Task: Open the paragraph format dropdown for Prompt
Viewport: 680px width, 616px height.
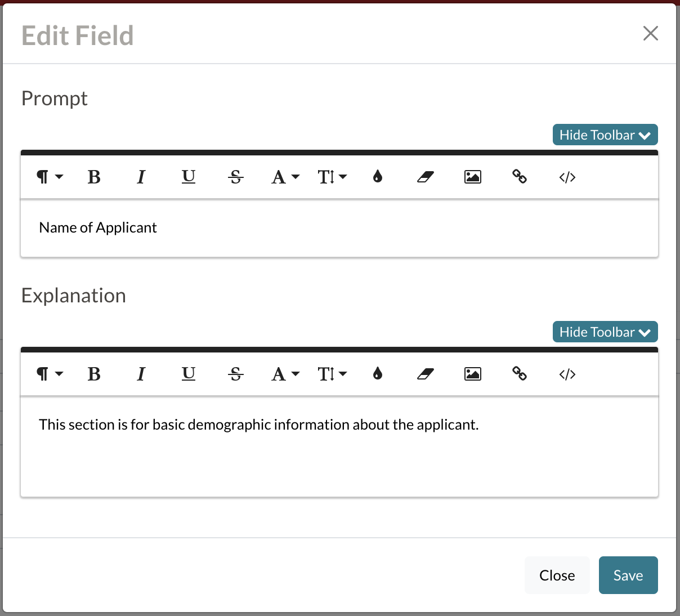Action: 49,176
